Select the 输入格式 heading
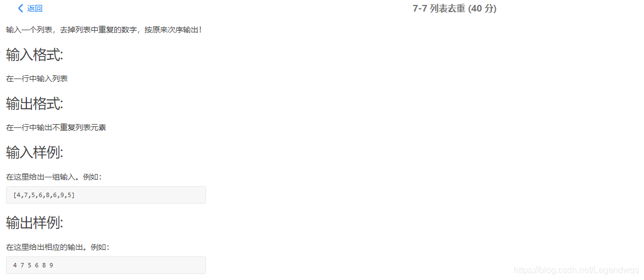The height and width of the screenshot is (280, 644). click(x=35, y=54)
